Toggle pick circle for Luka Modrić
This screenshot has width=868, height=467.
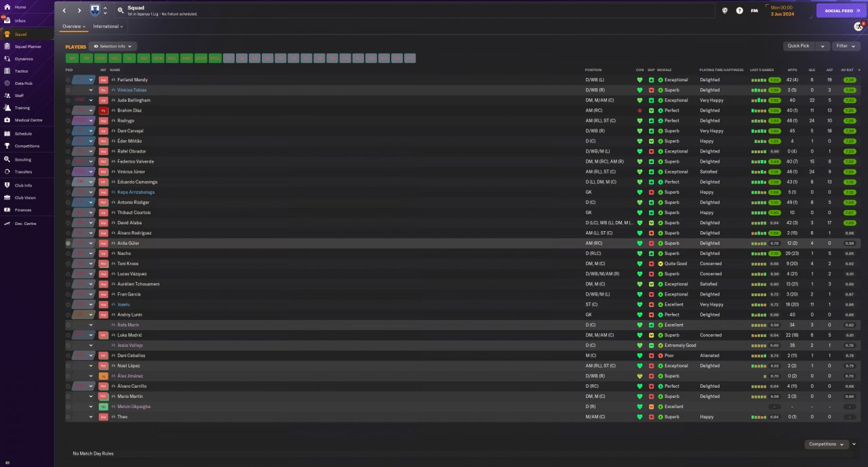point(68,335)
